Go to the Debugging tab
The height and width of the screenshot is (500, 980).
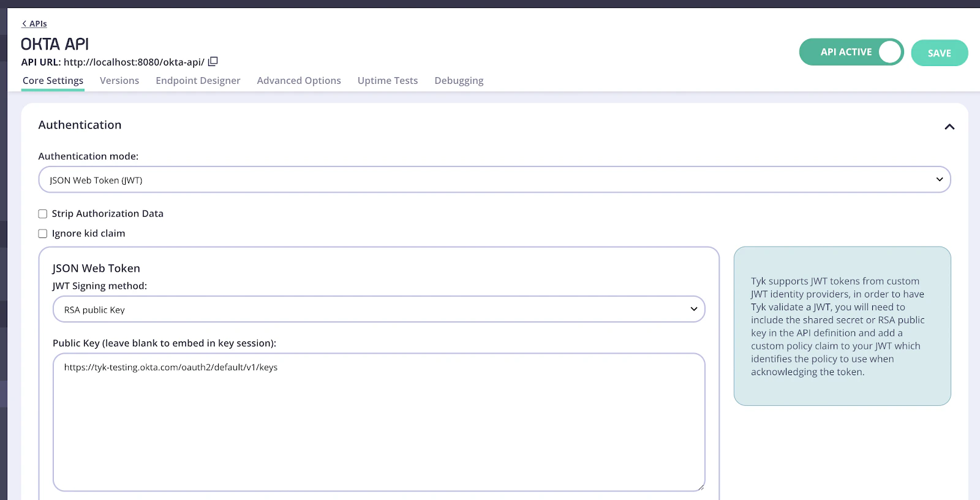coord(459,81)
